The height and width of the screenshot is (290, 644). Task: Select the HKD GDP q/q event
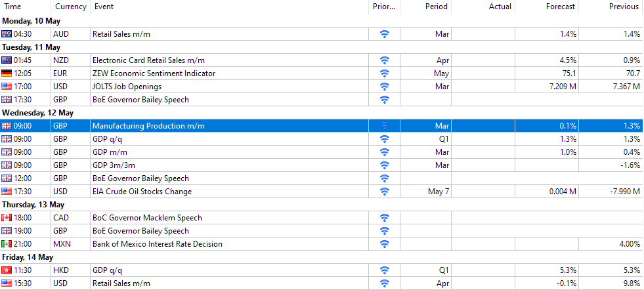[x=107, y=270]
